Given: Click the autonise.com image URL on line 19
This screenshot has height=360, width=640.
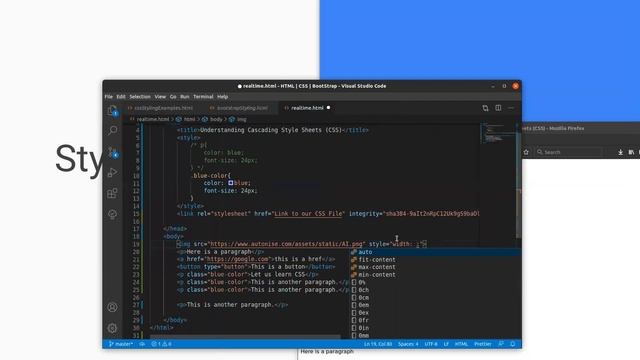Looking at the screenshot, I should tap(286, 244).
